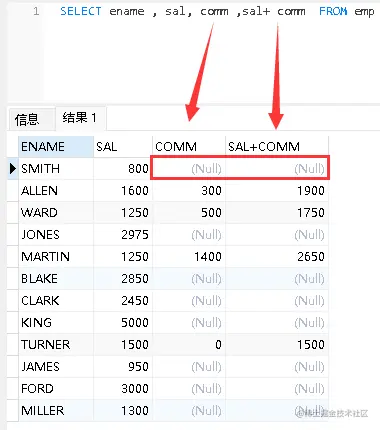
Task: Click line number 1 in the editor gutter
Action: (x=36, y=11)
